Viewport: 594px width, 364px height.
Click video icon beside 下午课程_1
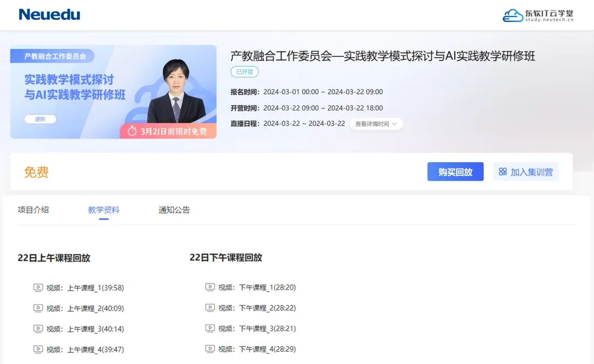(x=210, y=287)
